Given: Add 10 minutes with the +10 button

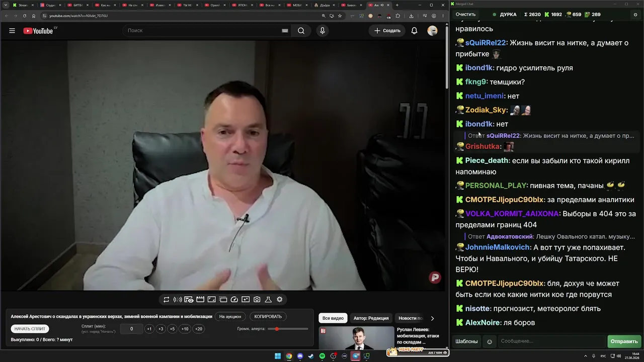Looking at the screenshot, I should point(185,329).
